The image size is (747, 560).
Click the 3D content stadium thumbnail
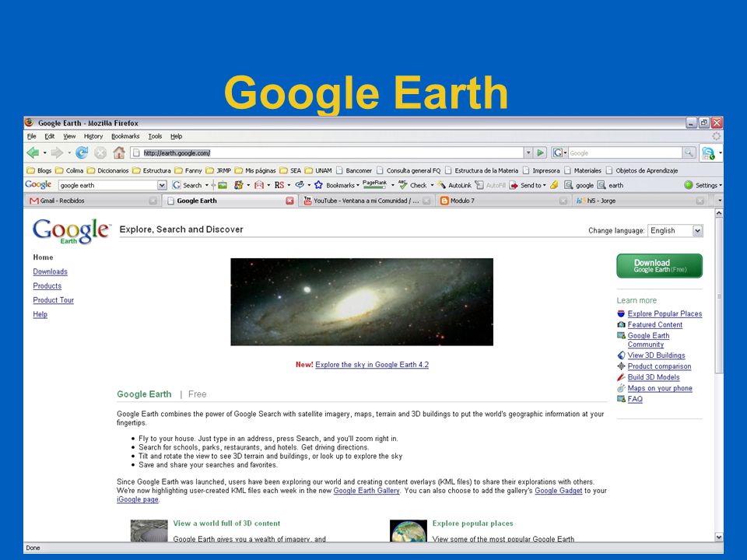[x=149, y=530]
